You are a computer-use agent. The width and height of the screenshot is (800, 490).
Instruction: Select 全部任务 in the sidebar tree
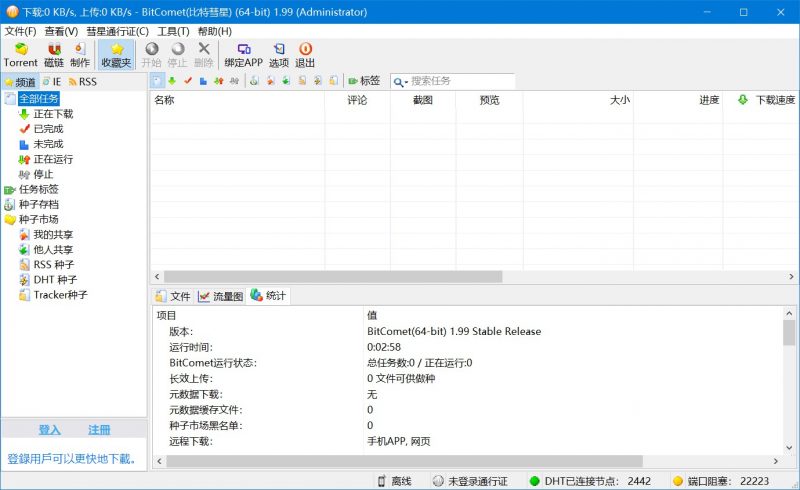(39, 99)
